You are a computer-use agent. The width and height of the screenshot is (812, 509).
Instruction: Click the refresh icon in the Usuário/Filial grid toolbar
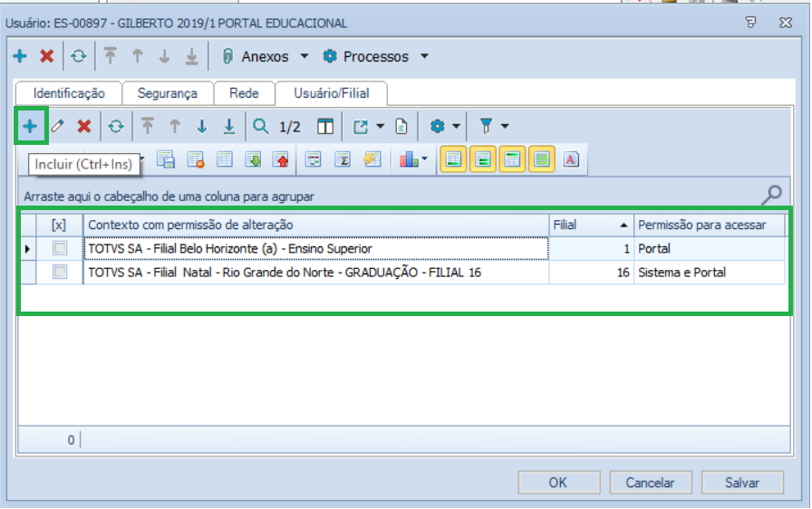point(115,126)
